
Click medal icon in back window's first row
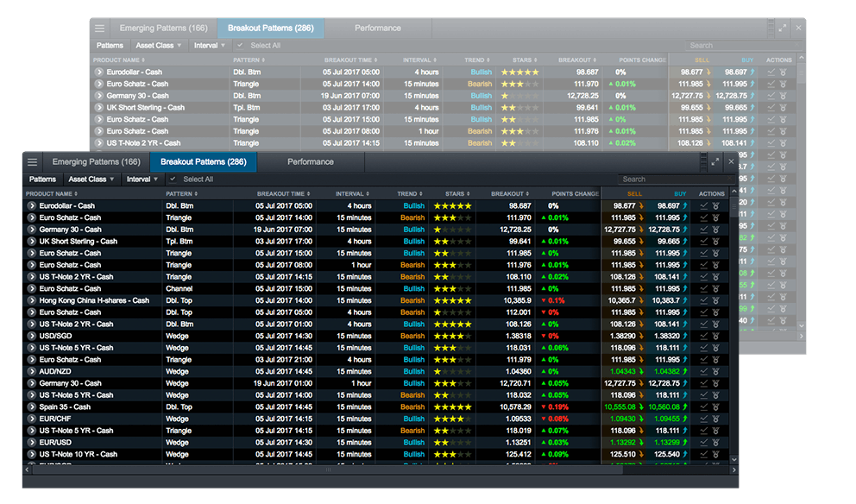coord(784,72)
